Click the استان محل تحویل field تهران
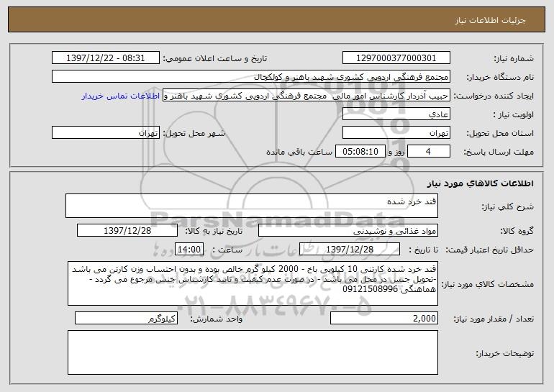This screenshot has height=392, width=554. 396,133
